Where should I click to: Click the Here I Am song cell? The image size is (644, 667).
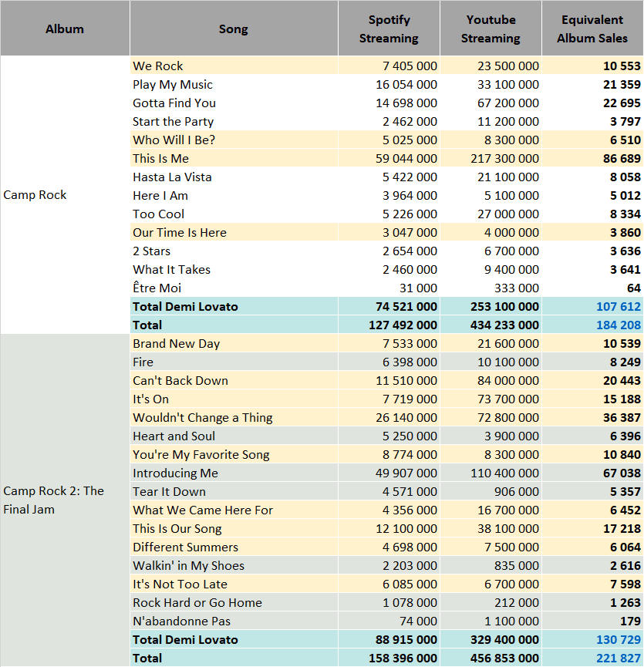coord(234,195)
